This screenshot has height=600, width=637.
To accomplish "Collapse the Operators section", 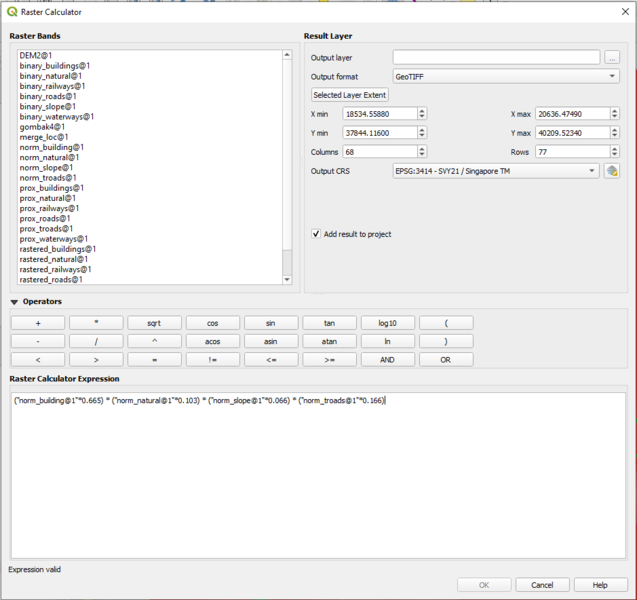I will (x=14, y=302).
